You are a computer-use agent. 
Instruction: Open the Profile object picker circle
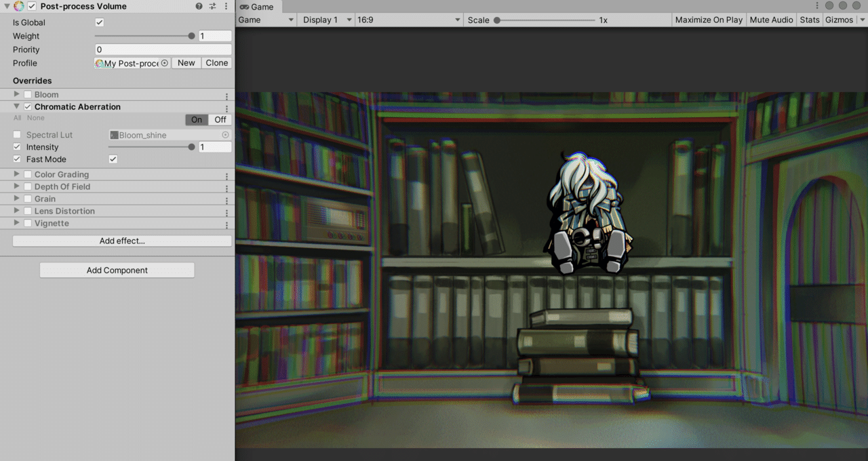point(165,63)
